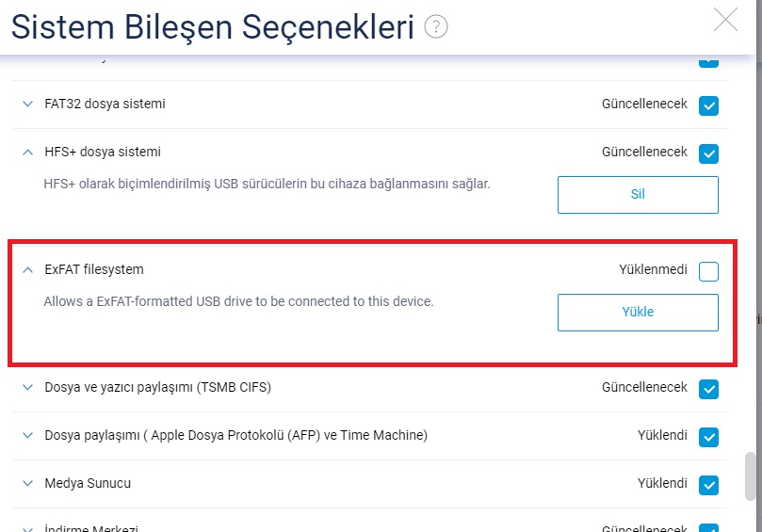Image resolution: width=762 pixels, height=532 pixels.
Task: Select the ExFAT filesystem row title
Action: (94, 269)
